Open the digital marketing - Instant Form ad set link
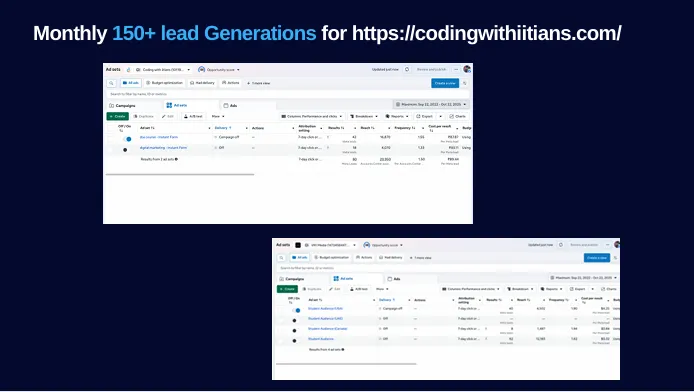694x392 pixels. 163,148
